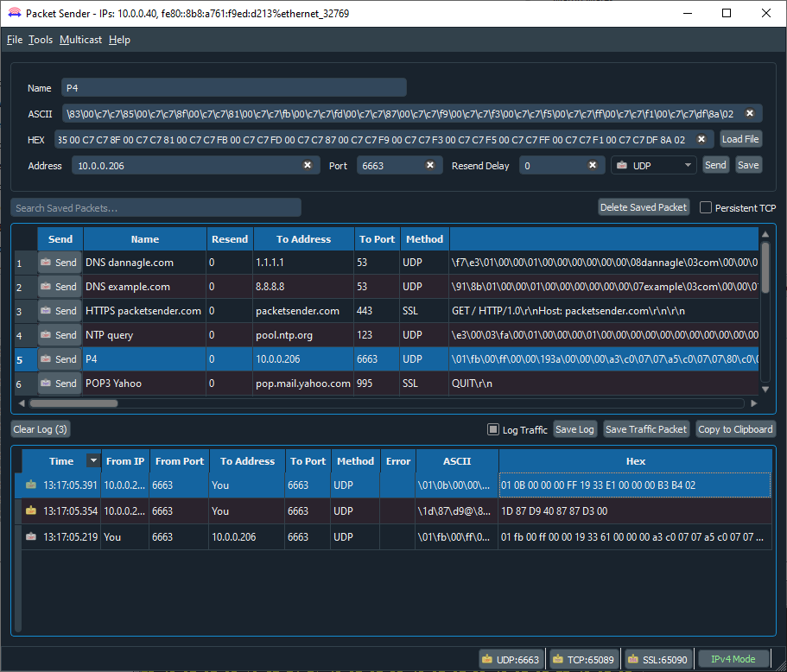Click the traffic icon on the 13:17:05.354 log row
This screenshot has width=787, height=672.
tap(31, 510)
